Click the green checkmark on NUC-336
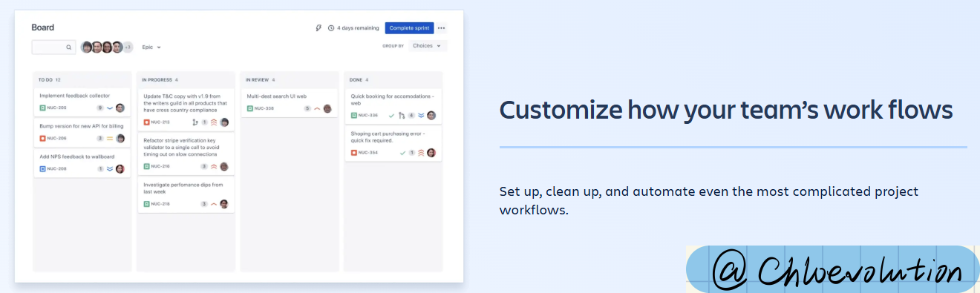 [x=392, y=115]
